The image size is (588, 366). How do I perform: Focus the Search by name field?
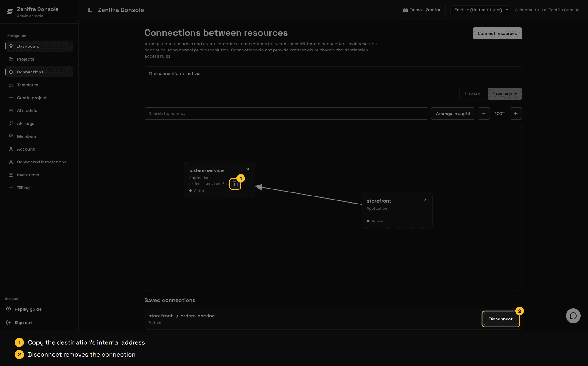(286, 114)
